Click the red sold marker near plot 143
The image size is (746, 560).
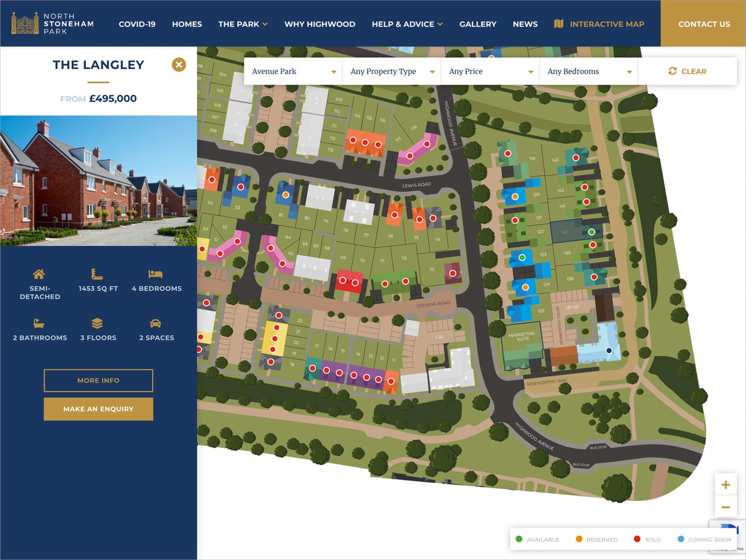coord(576,158)
